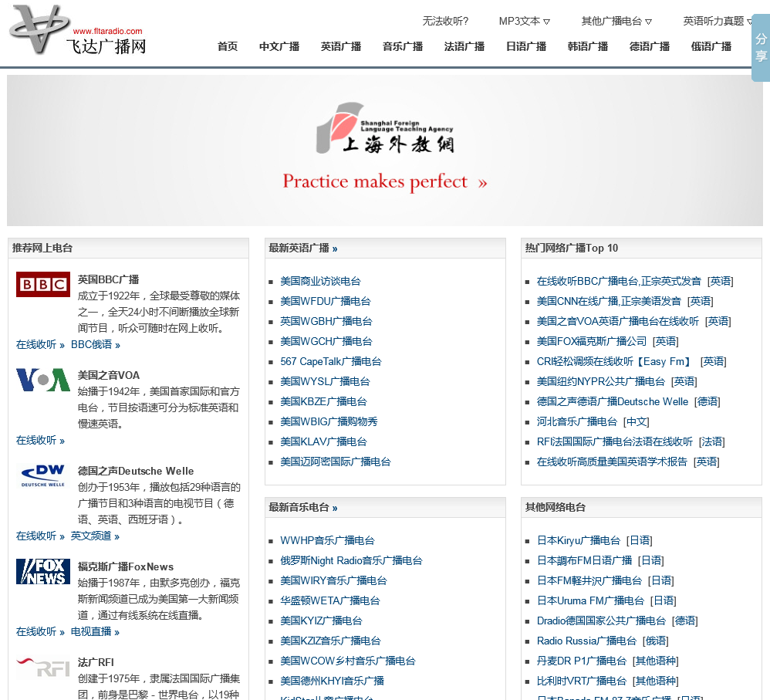Open 美国WCOW乡村音乐广播电台
This screenshot has width=770, height=700.
[x=348, y=661]
